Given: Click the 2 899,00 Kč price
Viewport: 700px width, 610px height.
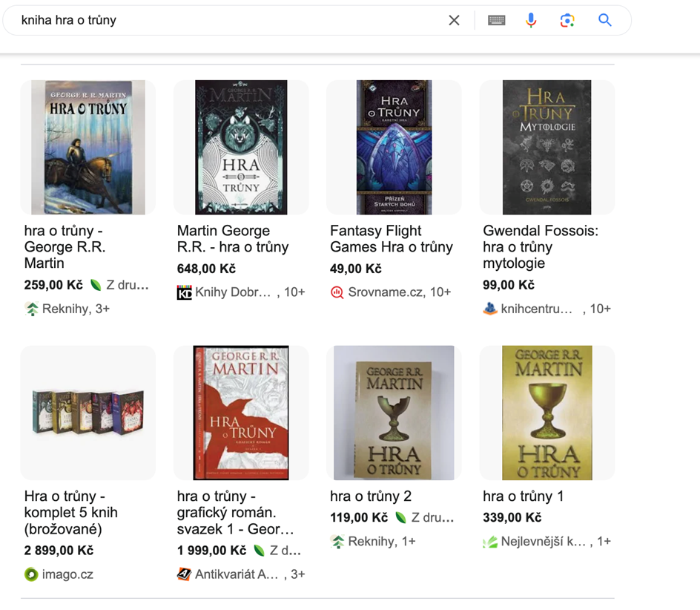Looking at the screenshot, I should pyautogui.click(x=59, y=550).
